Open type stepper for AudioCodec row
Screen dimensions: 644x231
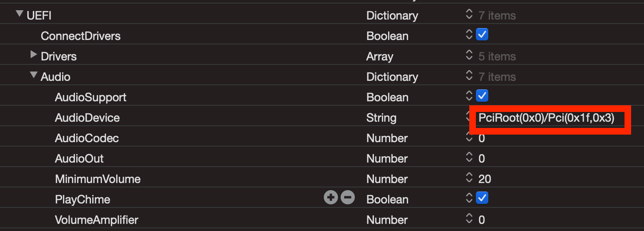469,138
